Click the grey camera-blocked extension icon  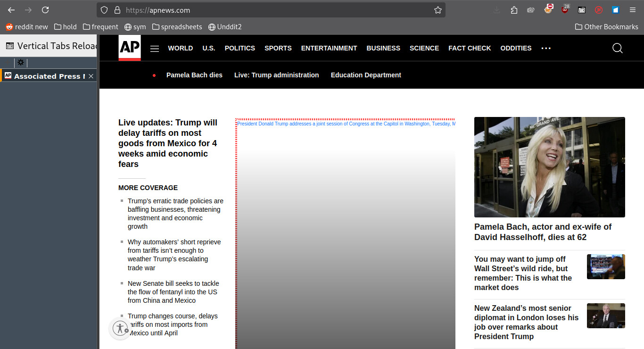[x=531, y=10]
